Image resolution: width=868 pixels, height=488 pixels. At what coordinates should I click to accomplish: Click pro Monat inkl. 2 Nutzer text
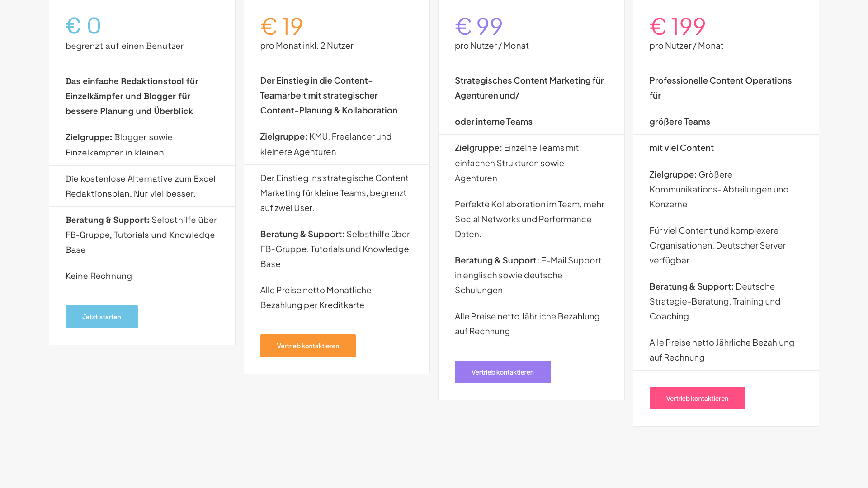coord(307,46)
